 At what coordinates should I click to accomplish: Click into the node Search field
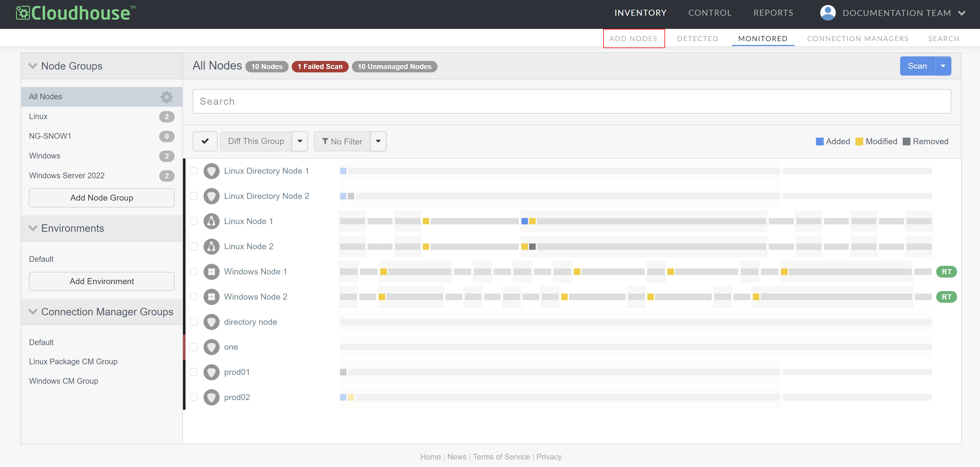tap(571, 101)
